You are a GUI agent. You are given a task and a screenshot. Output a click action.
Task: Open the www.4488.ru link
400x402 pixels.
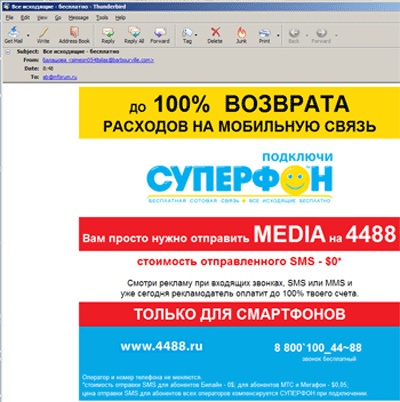coord(162,346)
